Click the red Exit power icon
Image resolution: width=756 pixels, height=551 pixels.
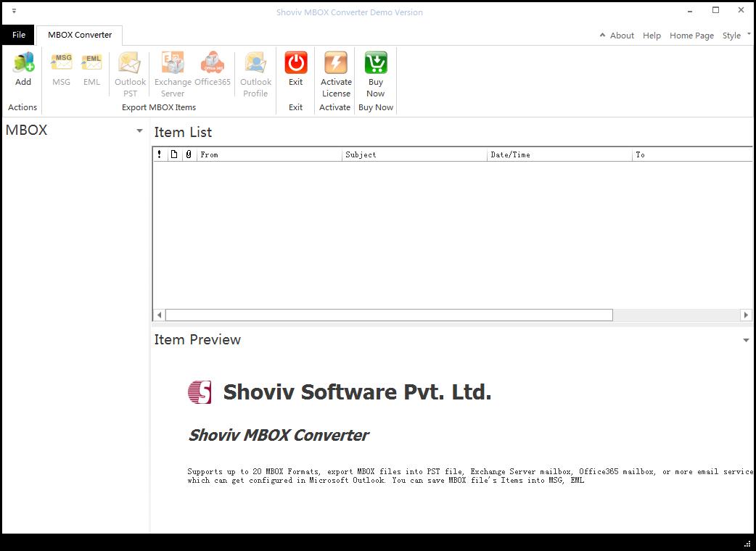coord(295,63)
